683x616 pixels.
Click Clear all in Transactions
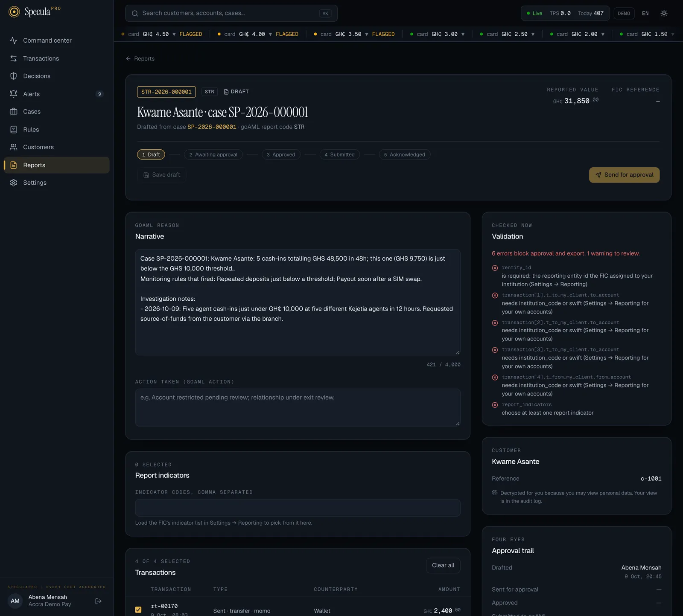tap(443, 565)
